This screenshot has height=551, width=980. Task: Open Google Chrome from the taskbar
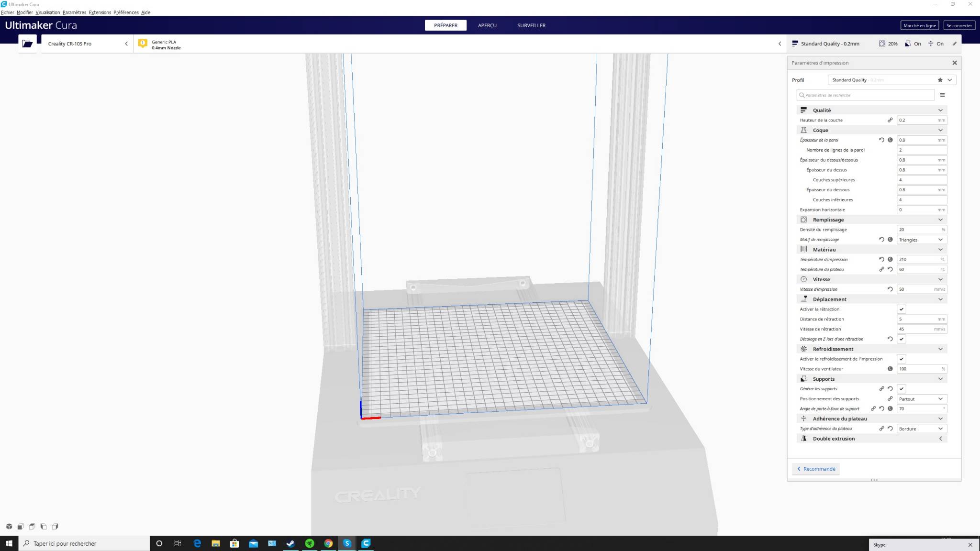point(328,543)
